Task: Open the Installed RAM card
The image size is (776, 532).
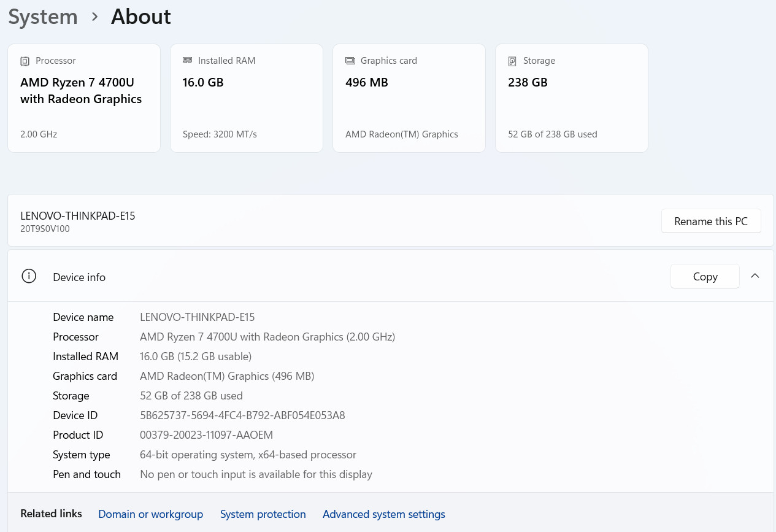Action: (x=247, y=98)
